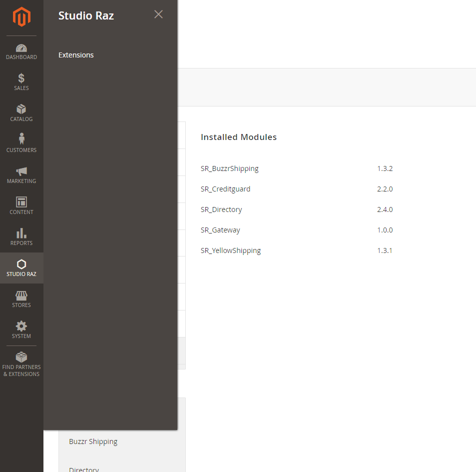The image size is (476, 472).
Task: Click the SR_BuzzrShipping module name
Action: click(230, 168)
